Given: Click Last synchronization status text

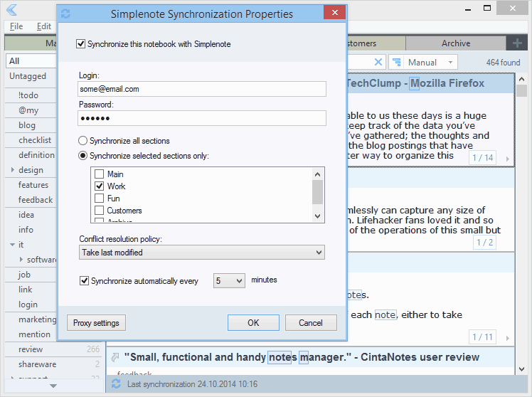Looking at the screenshot, I should [x=192, y=384].
